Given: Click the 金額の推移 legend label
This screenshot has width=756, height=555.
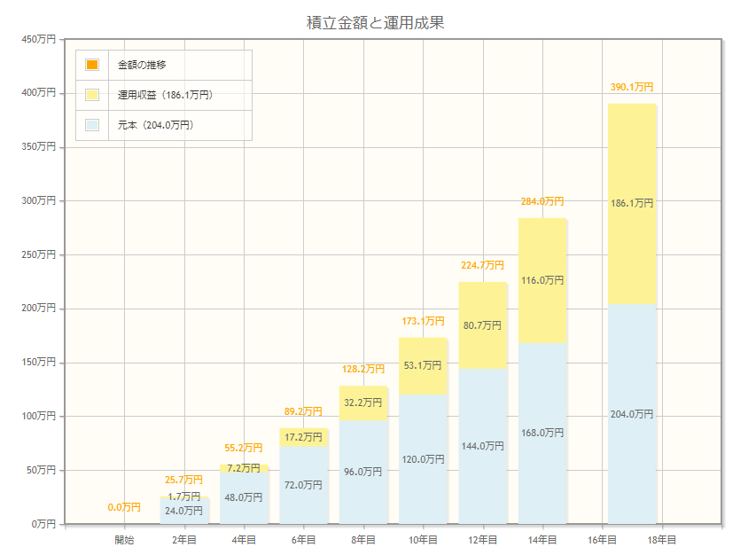Looking at the screenshot, I should coord(142,65).
